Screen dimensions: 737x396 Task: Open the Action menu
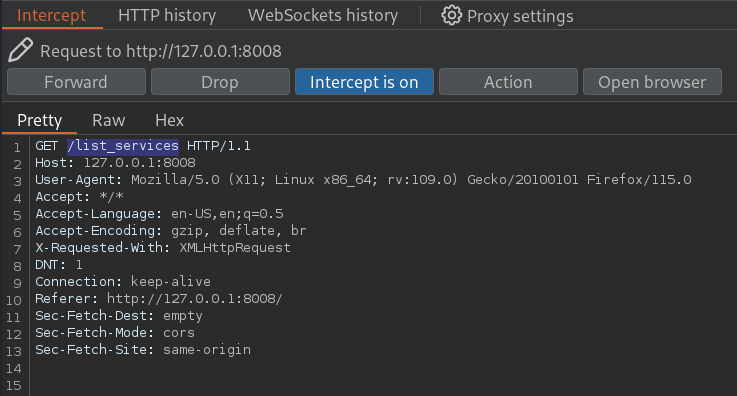(508, 82)
